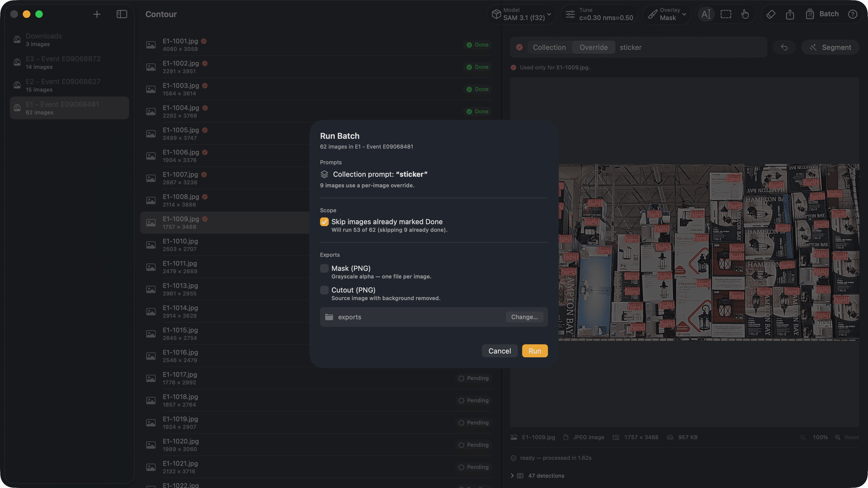Click the green Done checkmark on E1-1002.jpg

(469, 67)
